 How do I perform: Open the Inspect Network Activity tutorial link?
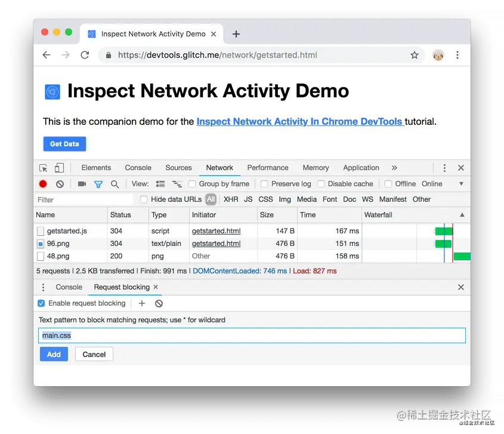coord(300,122)
